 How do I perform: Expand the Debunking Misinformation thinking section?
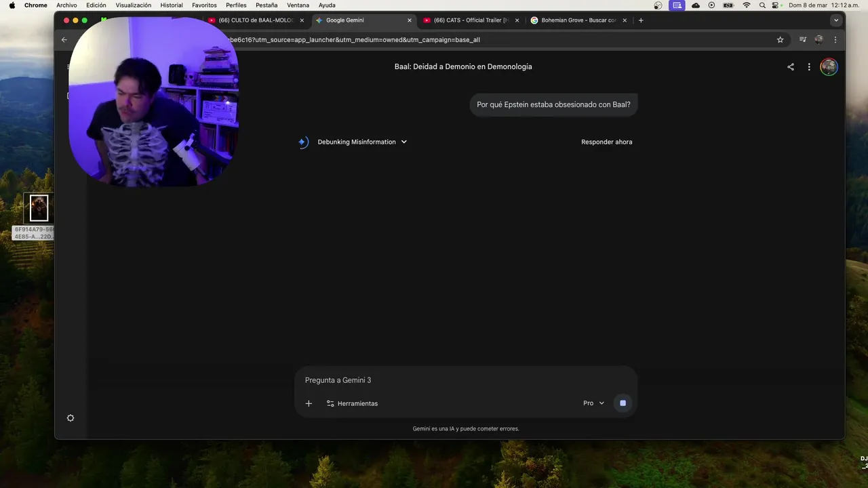click(x=362, y=142)
